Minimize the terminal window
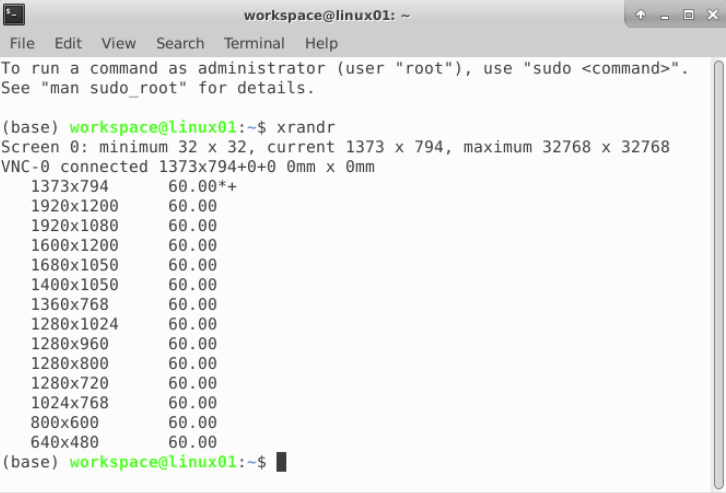This screenshot has height=493, width=726. coord(663,15)
